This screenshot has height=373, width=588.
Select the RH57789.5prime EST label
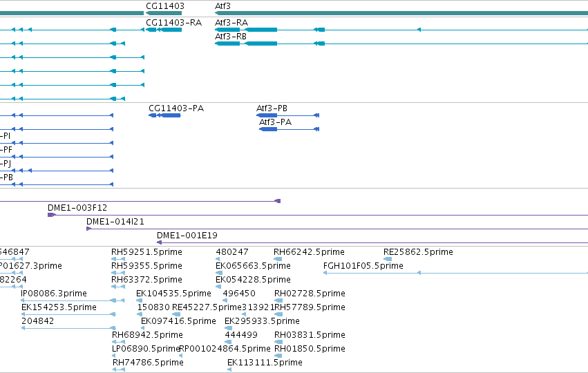click(310, 307)
